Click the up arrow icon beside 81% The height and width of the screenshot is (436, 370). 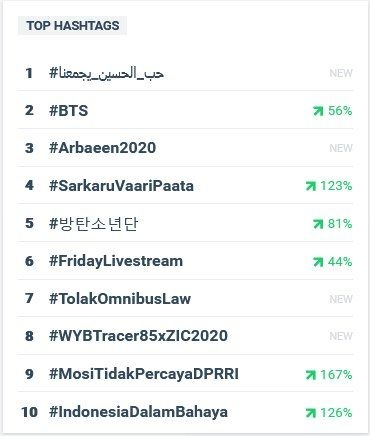point(318,224)
